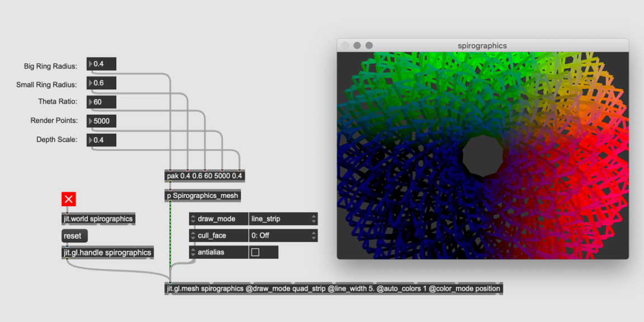Click the spirographics window title bar

click(x=482, y=46)
